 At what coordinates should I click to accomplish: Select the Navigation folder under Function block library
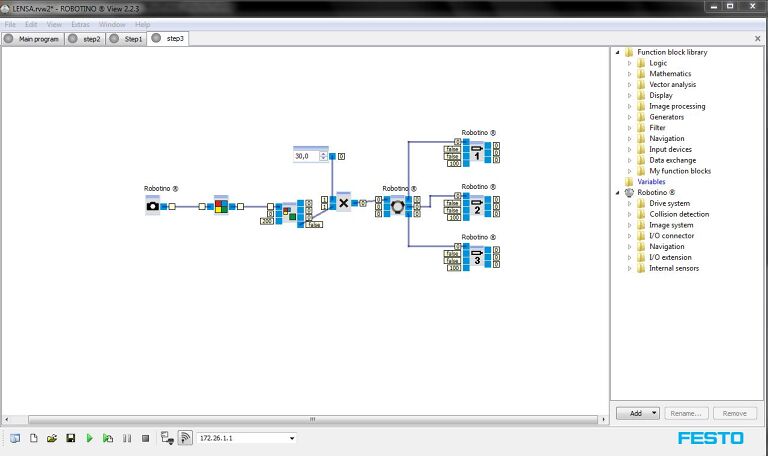[667, 139]
